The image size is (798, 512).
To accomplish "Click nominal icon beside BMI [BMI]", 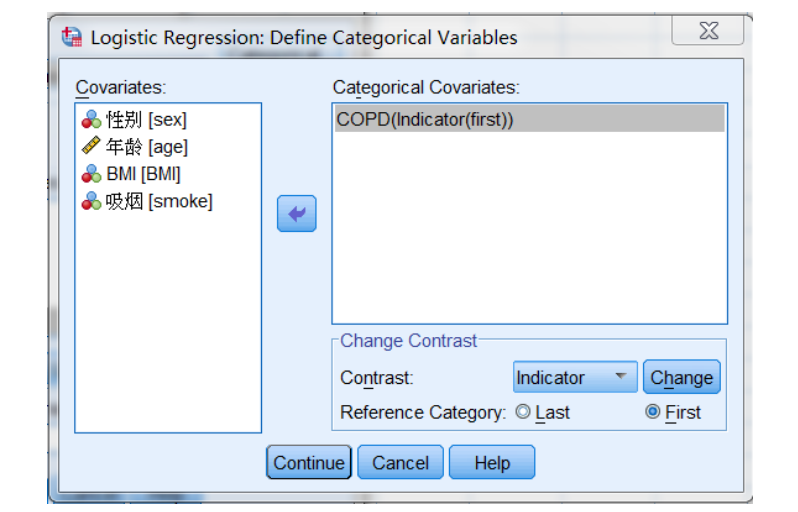I will (x=92, y=174).
